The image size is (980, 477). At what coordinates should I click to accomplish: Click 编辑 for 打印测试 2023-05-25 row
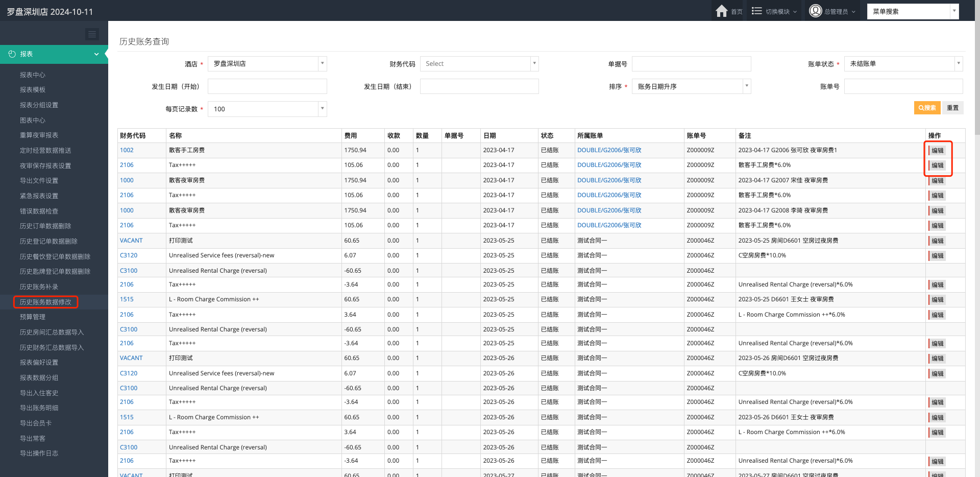click(x=937, y=241)
